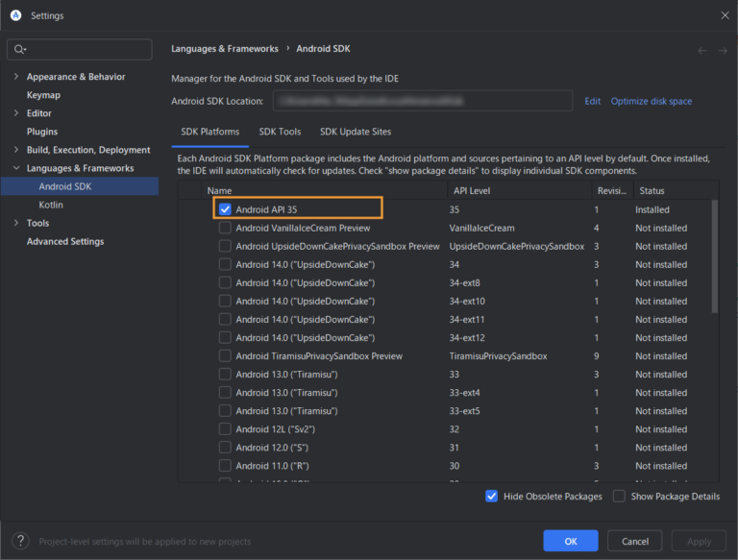
Task: Open the SDK Update Sites tab
Action: pos(356,132)
